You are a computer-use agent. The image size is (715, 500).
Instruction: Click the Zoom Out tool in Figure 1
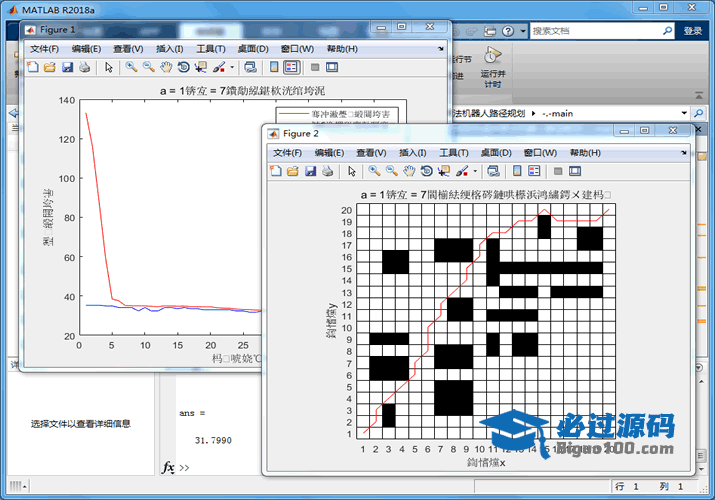click(148, 67)
